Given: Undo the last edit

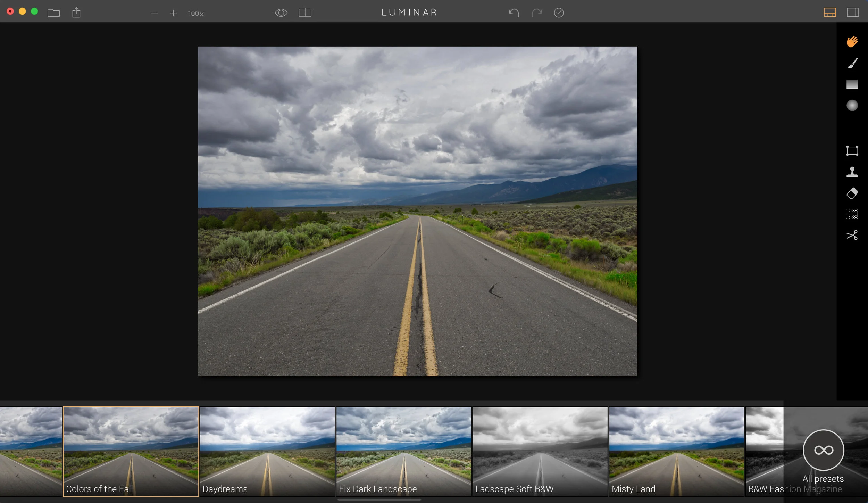Looking at the screenshot, I should point(514,13).
